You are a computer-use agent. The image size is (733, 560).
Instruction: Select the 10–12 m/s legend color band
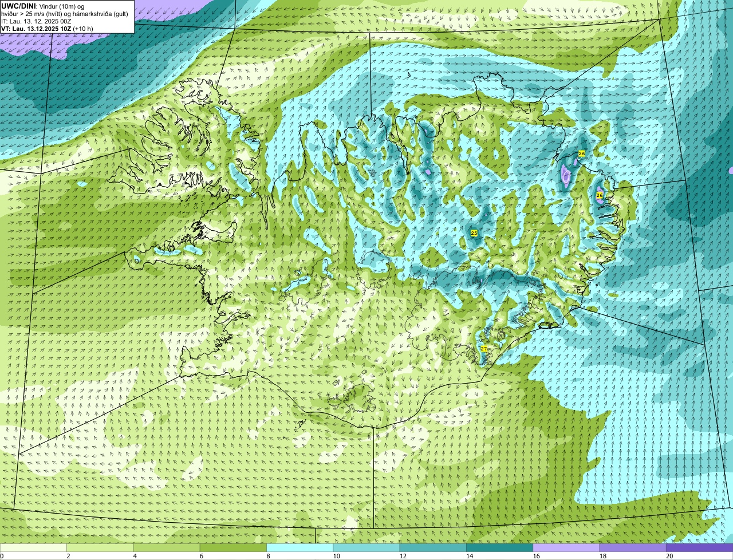tap(366, 547)
